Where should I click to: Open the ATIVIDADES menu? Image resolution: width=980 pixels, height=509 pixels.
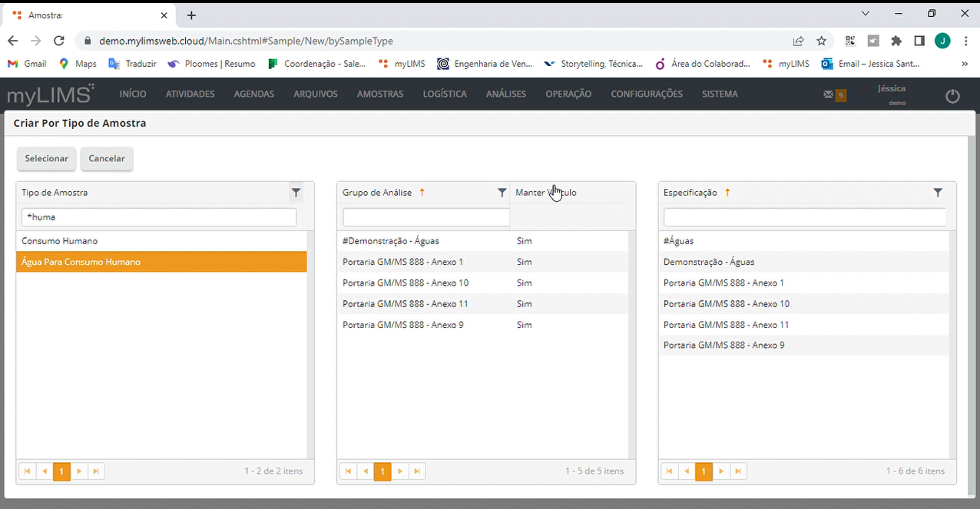[x=190, y=94]
